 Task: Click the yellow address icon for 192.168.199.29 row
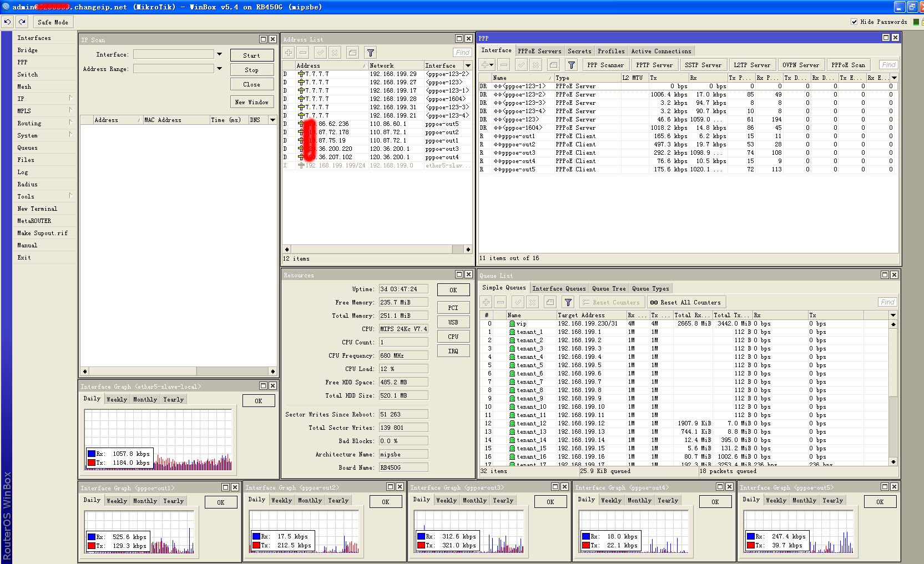(301, 74)
